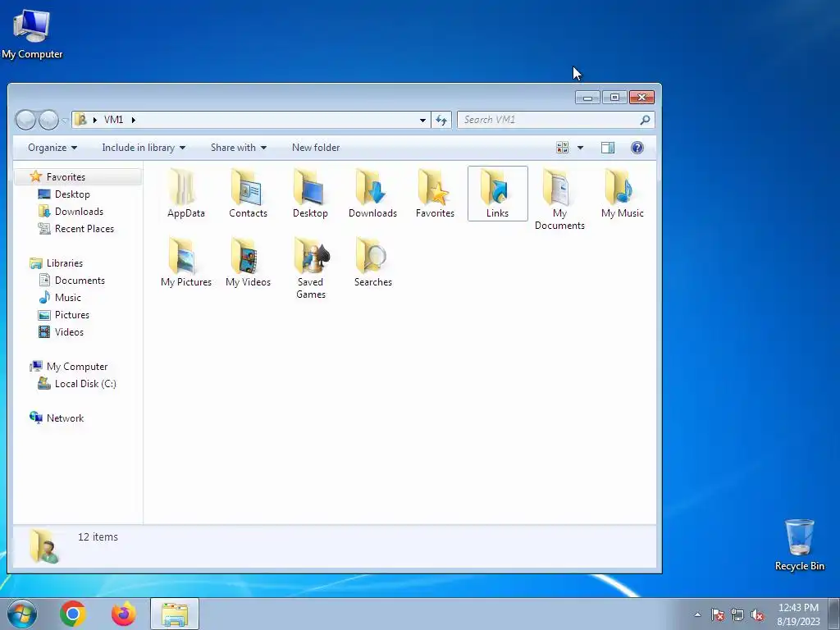840x630 pixels.
Task: Change your view using the view icon
Action: click(x=563, y=148)
